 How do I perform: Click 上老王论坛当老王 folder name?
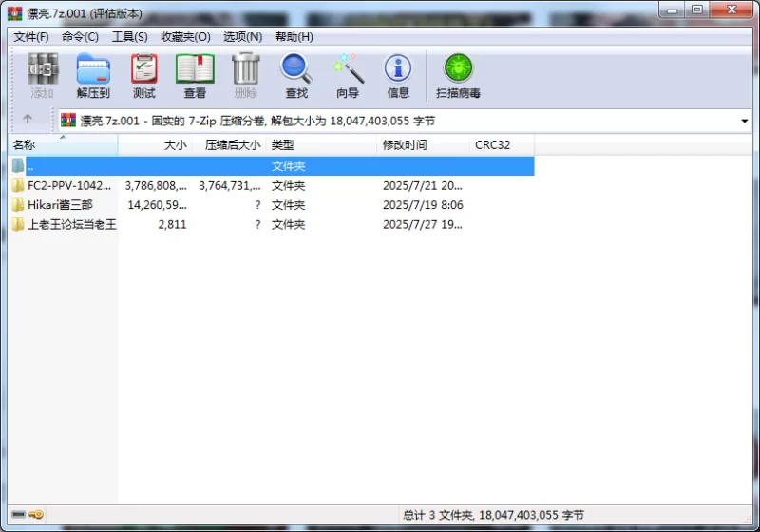click(x=72, y=224)
